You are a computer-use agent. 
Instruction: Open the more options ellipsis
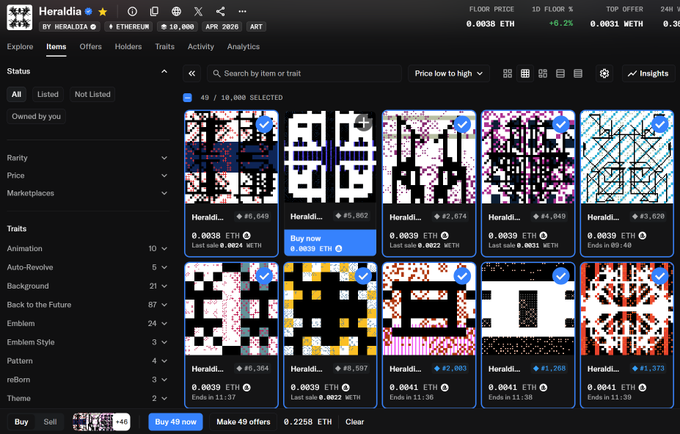(242, 12)
